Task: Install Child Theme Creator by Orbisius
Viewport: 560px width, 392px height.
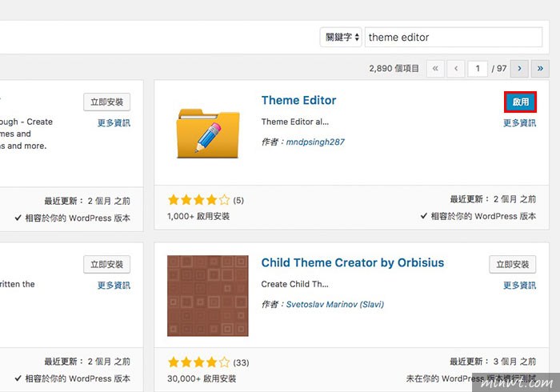Action: click(x=513, y=265)
